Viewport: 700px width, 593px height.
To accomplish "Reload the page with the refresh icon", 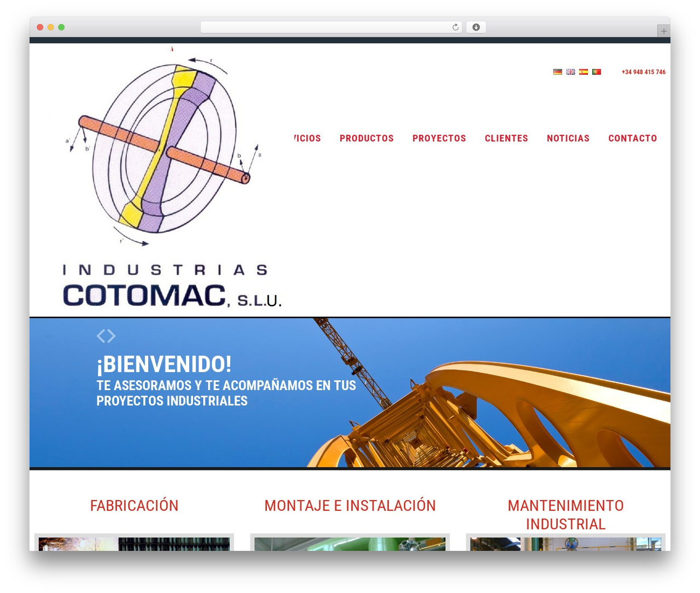I will tap(456, 27).
